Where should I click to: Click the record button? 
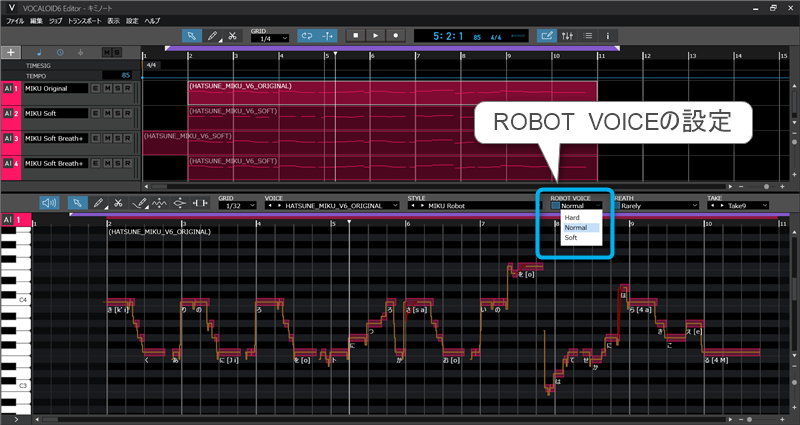[395, 36]
